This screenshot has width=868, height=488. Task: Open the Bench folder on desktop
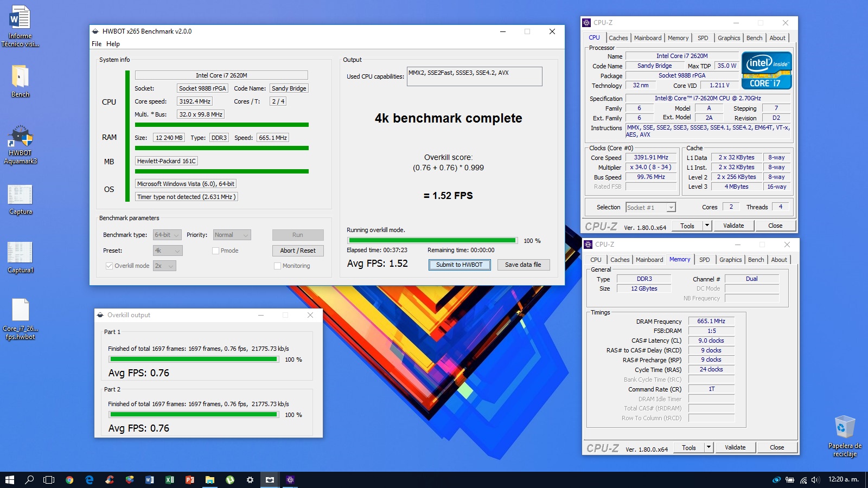20,81
